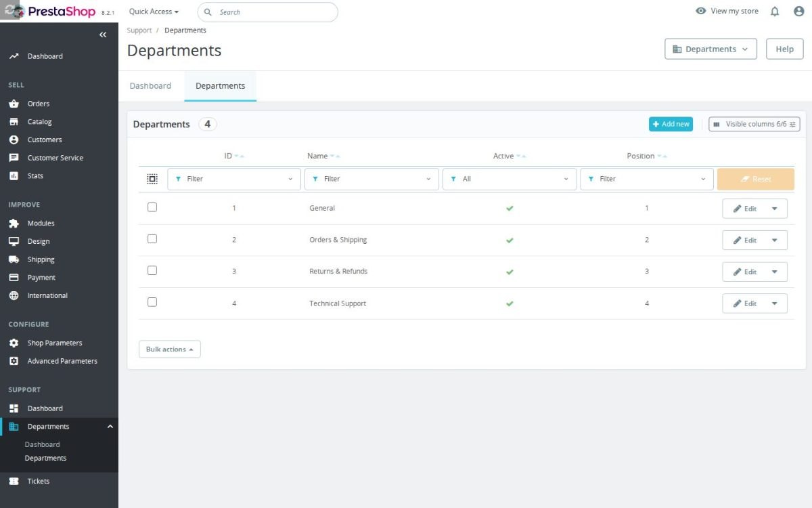Open the Visible columns 6/6 selector
Viewport: 812px width, 508px height.
[754, 124]
